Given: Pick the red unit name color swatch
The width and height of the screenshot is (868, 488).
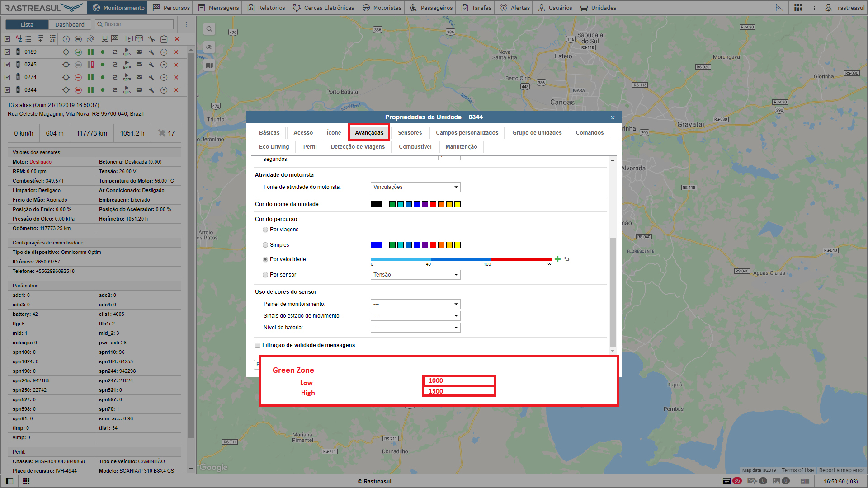Looking at the screenshot, I should tap(433, 204).
